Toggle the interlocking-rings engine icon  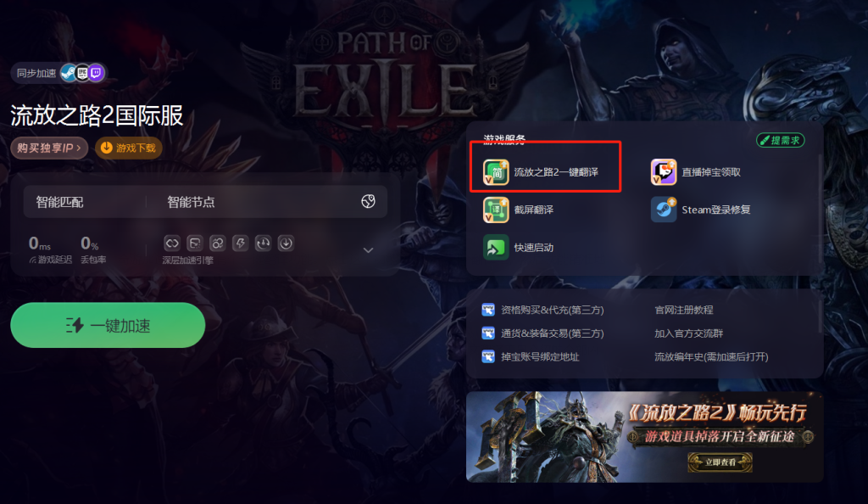coord(218,244)
